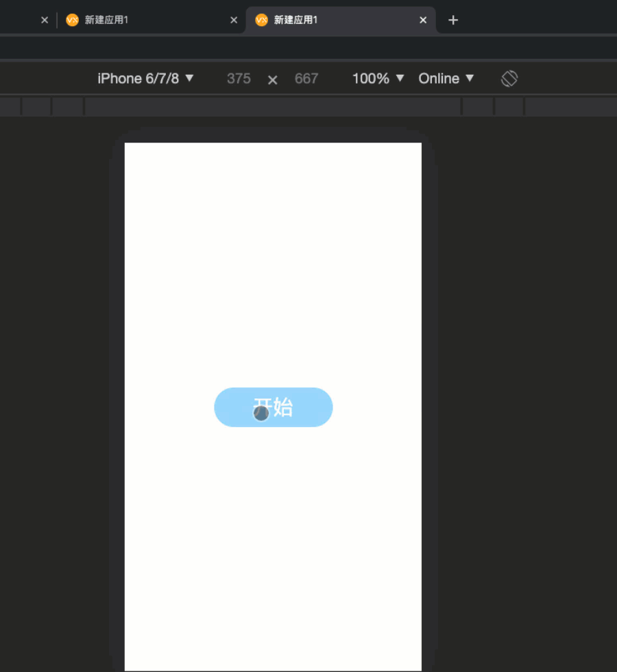Edit the viewport height field 667
617x672 pixels.
point(306,78)
